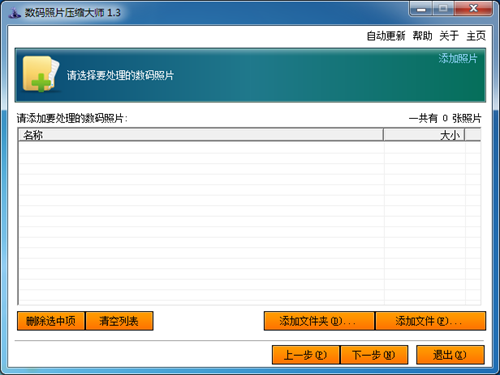Click the 请添加要处理的数码照片 label
Viewport: 500px width, 375px height.
tap(72, 118)
